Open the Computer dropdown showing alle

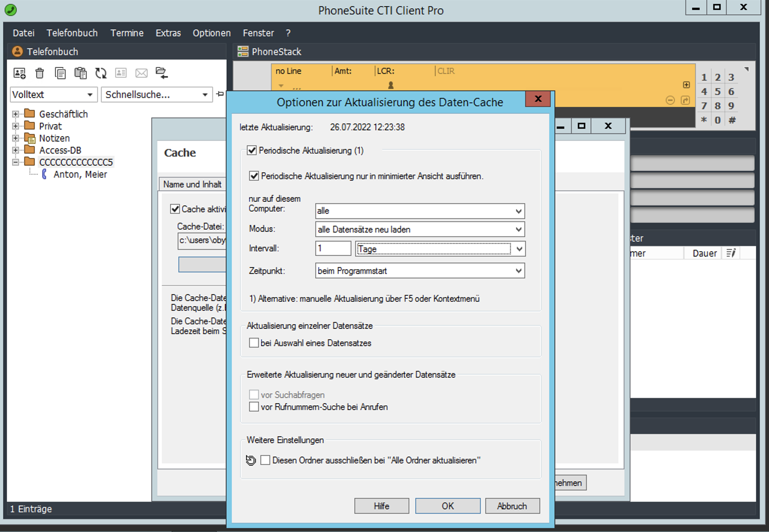tap(420, 211)
